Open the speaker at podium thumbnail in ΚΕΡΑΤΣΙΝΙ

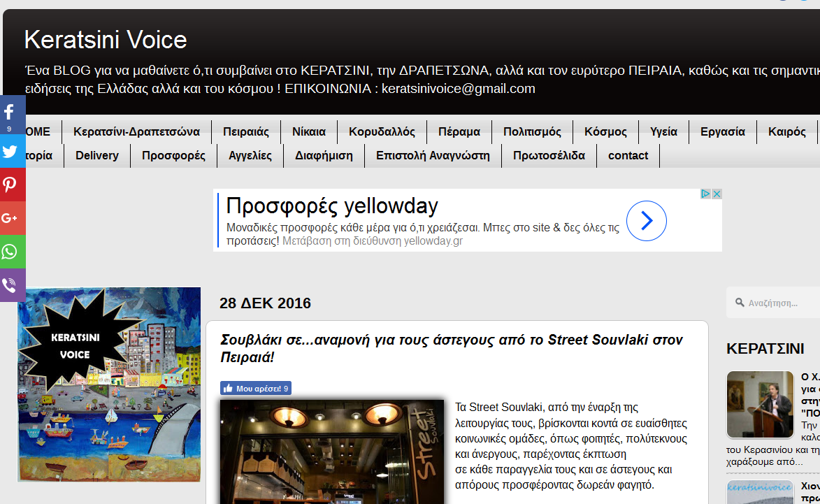760,405
